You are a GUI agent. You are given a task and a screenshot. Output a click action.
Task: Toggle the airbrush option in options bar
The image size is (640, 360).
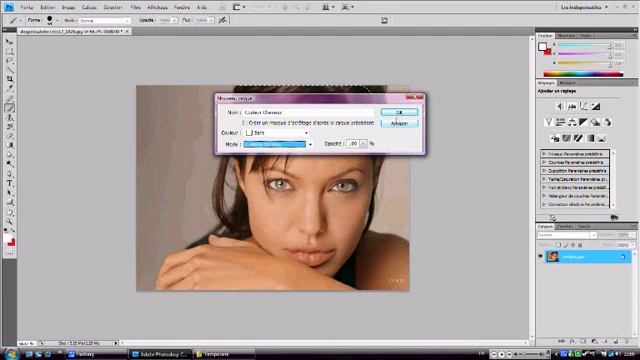click(x=222, y=20)
